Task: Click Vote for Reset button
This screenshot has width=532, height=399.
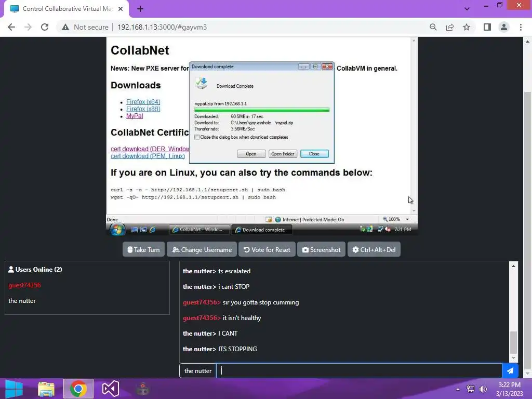Action: click(267, 250)
